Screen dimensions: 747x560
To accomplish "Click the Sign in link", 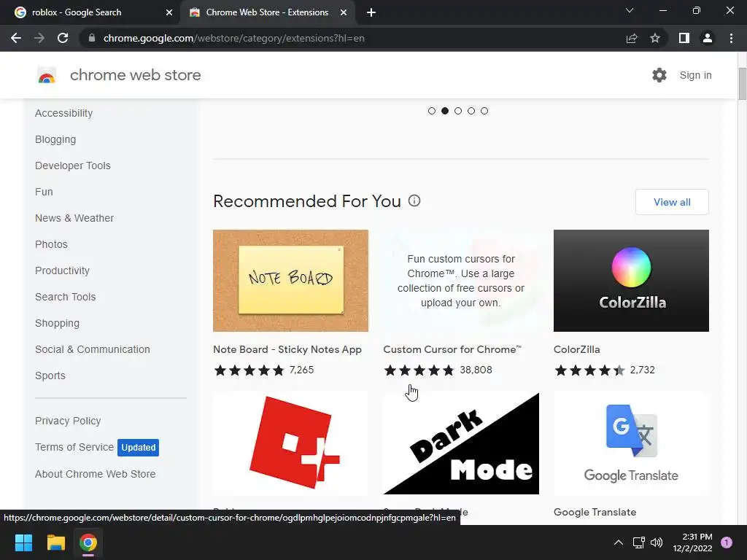I will (x=695, y=75).
